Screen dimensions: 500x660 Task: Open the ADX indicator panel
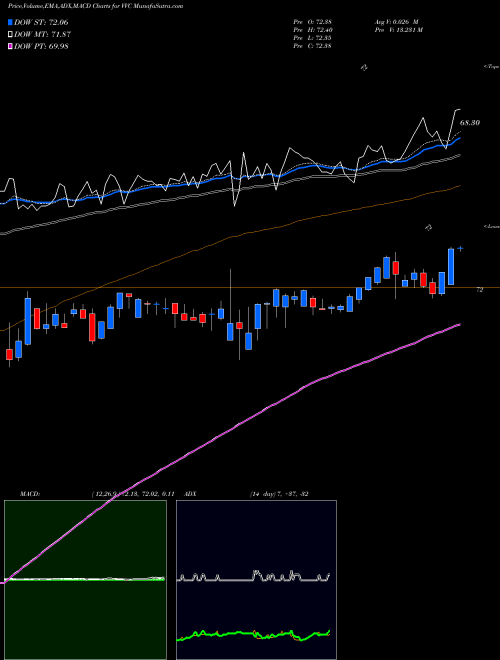(x=256, y=580)
